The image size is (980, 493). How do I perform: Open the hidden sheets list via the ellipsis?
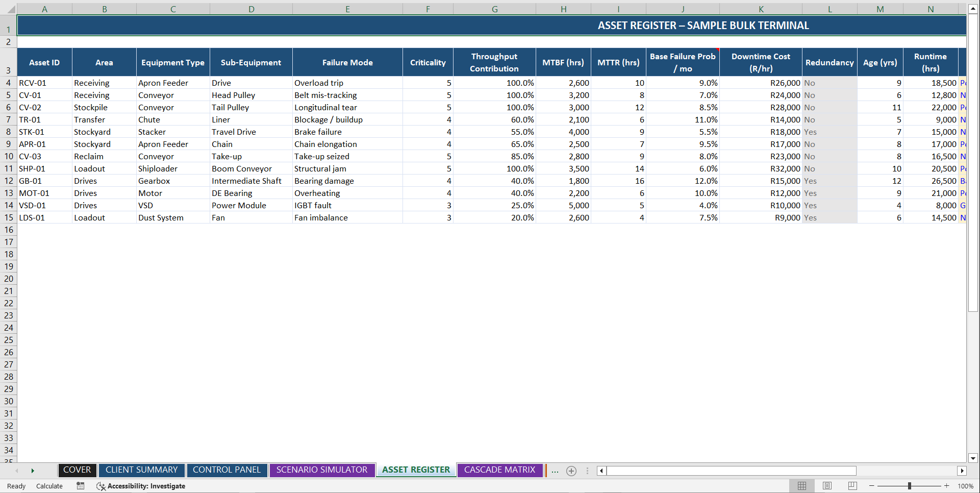tap(555, 471)
